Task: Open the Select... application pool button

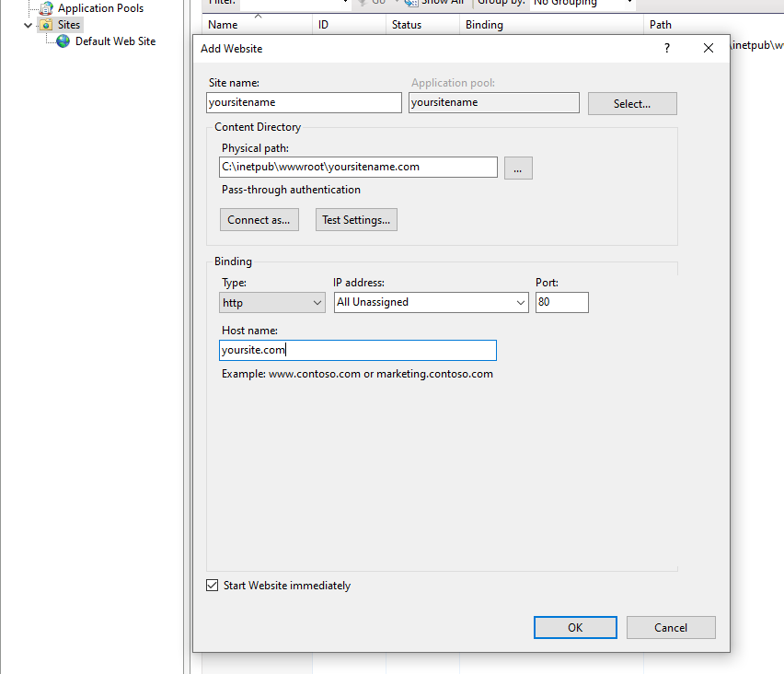Action: pos(632,103)
